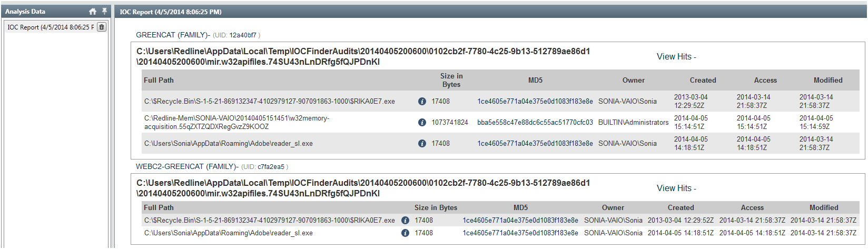Click the BUILTIN\Administrators owner cell
This screenshot has height=249, width=868.
(633, 122)
